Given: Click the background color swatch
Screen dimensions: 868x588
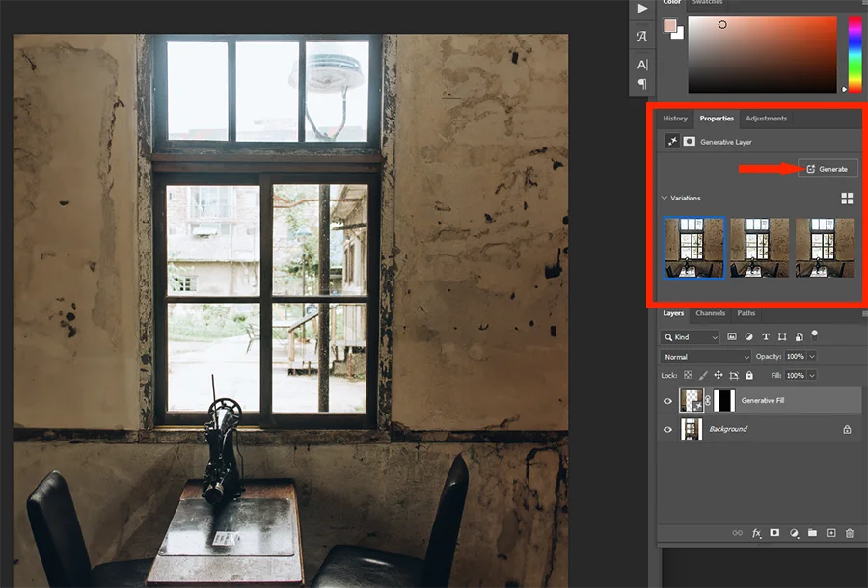Looking at the screenshot, I should tap(678, 33).
